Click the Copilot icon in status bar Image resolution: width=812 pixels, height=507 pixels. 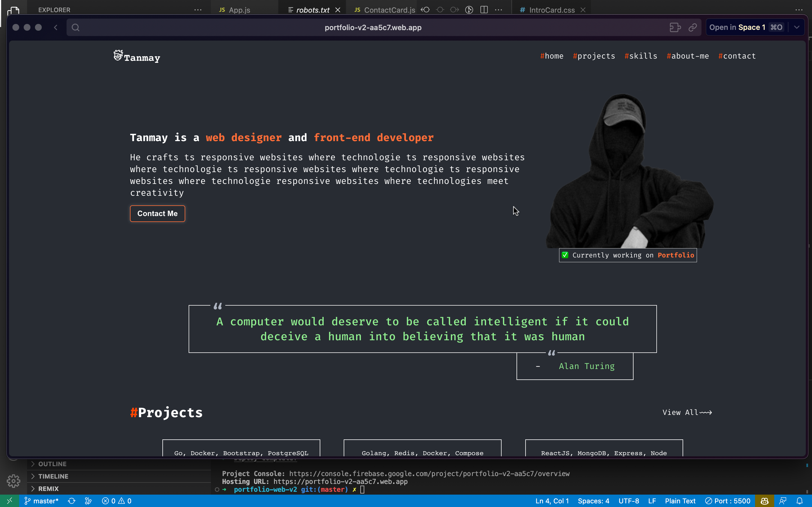pyautogui.click(x=765, y=501)
